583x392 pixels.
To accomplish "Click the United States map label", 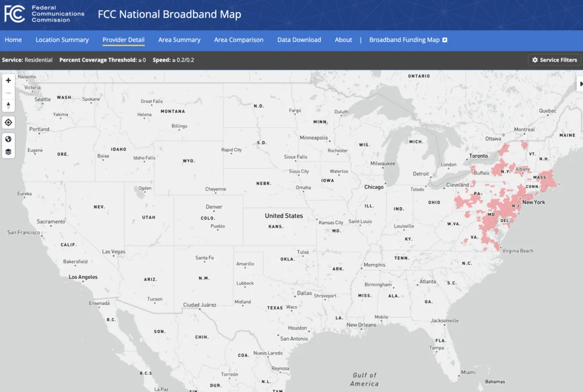I will point(284,216).
